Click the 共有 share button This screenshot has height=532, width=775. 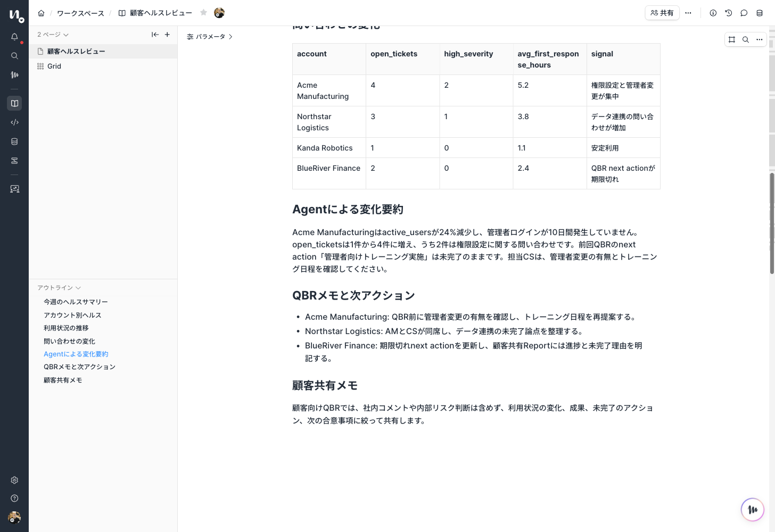tap(662, 13)
